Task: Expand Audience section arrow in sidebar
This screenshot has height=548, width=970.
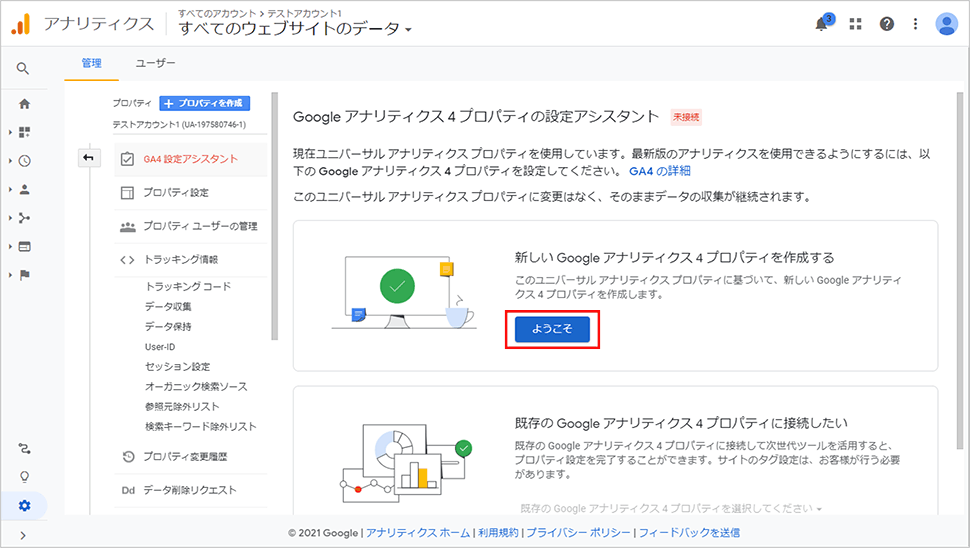Action: tap(11, 189)
